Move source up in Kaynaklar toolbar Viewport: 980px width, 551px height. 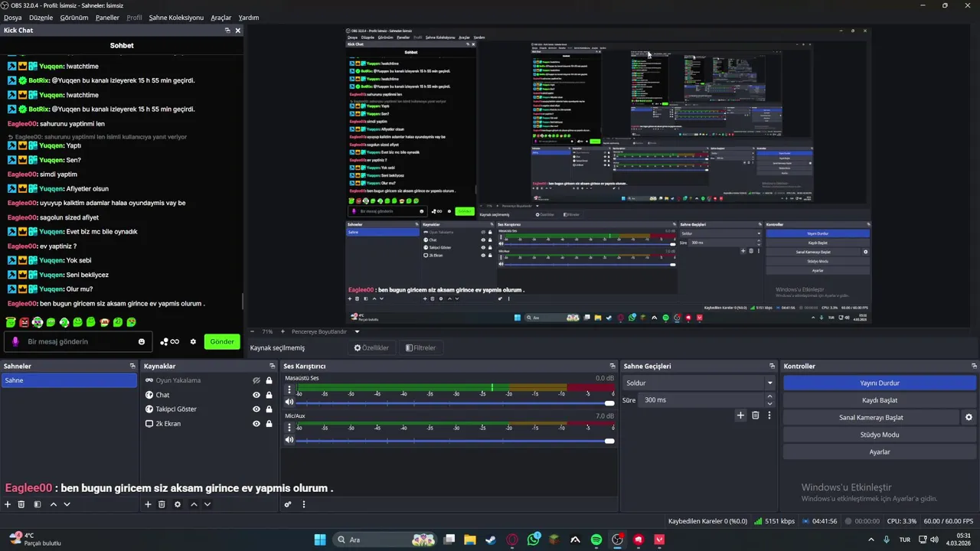tap(194, 504)
